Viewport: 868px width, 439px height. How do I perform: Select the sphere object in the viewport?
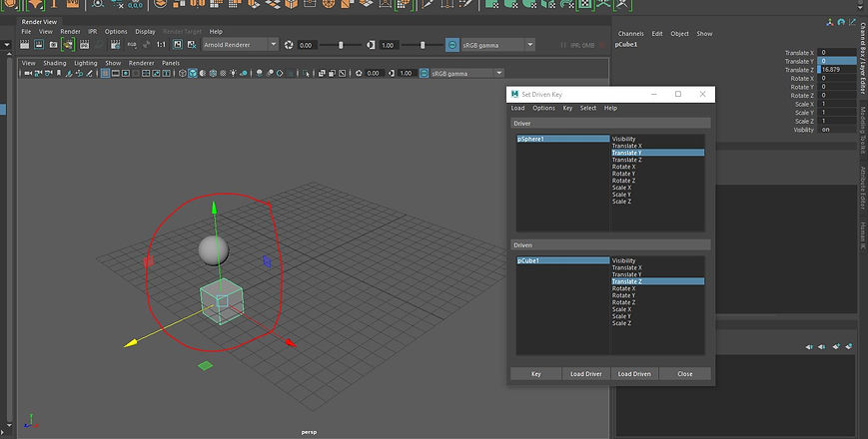[x=213, y=249]
